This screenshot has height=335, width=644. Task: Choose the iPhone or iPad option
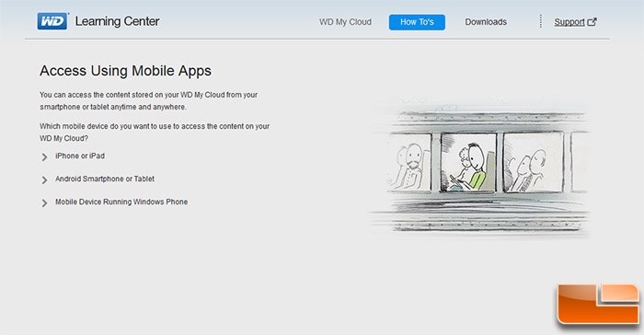pyautogui.click(x=80, y=156)
